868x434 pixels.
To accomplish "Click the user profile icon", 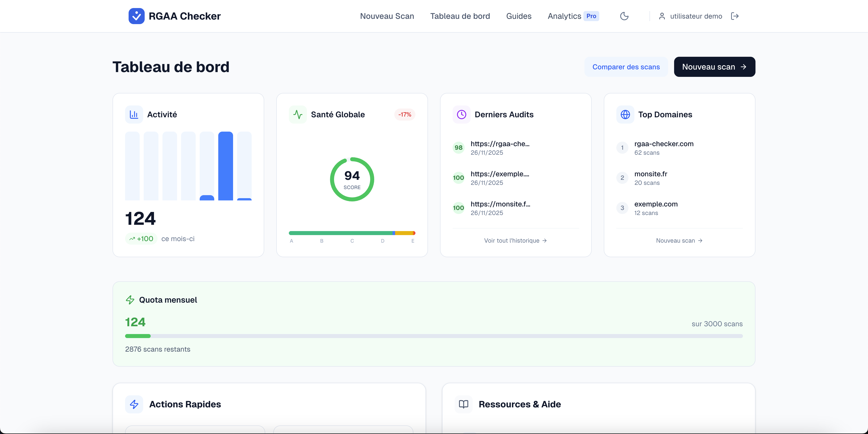I will point(662,16).
